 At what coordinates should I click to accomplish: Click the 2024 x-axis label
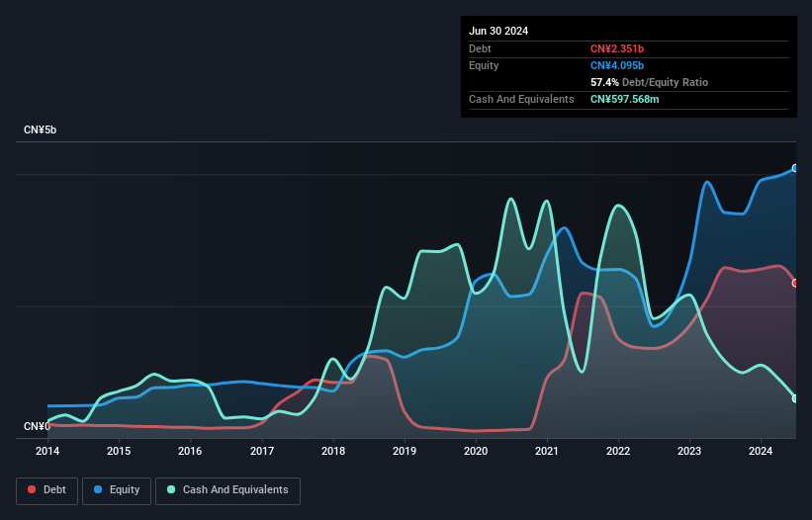pyautogui.click(x=761, y=451)
